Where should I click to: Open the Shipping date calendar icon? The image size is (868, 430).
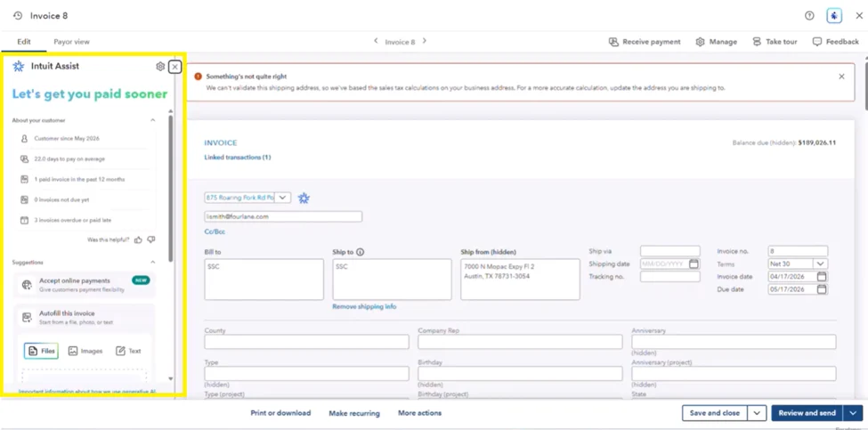click(694, 264)
